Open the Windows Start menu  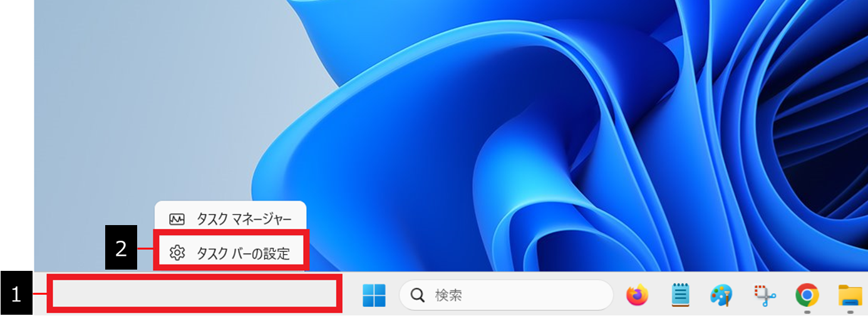(374, 295)
